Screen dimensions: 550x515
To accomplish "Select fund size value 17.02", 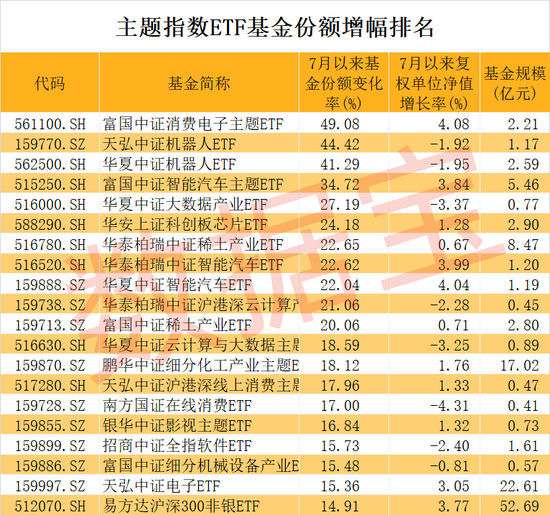I will tap(519, 366).
